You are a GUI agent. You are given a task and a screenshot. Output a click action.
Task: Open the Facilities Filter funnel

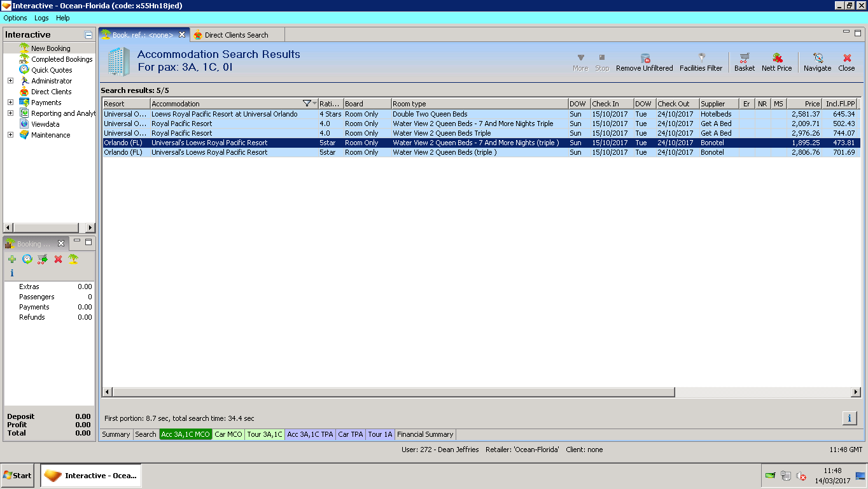701,62
